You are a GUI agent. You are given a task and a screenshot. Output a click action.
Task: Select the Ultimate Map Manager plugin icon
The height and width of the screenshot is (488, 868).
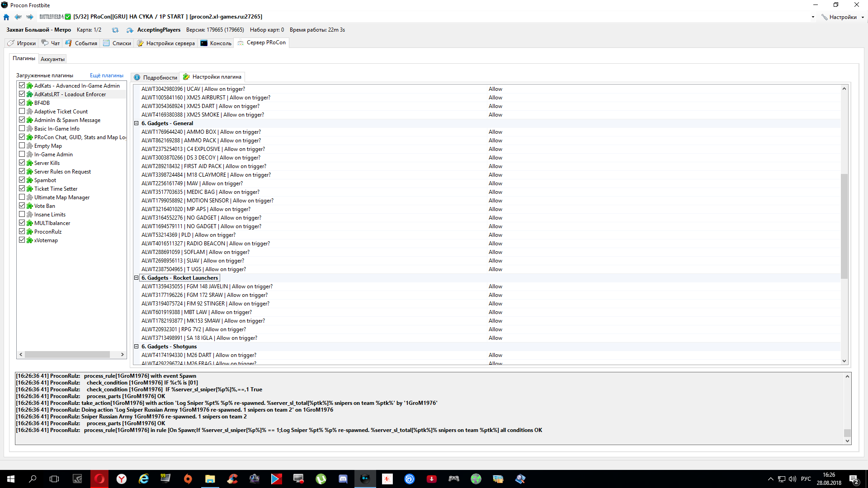(x=30, y=197)
